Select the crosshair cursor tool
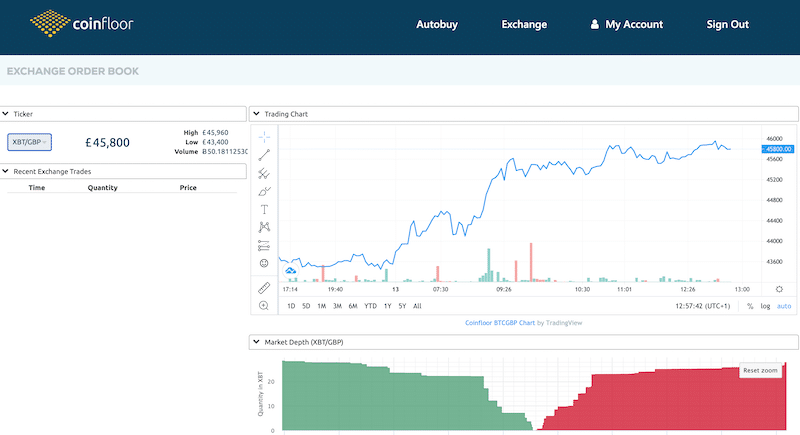 (x=264, y=137)
